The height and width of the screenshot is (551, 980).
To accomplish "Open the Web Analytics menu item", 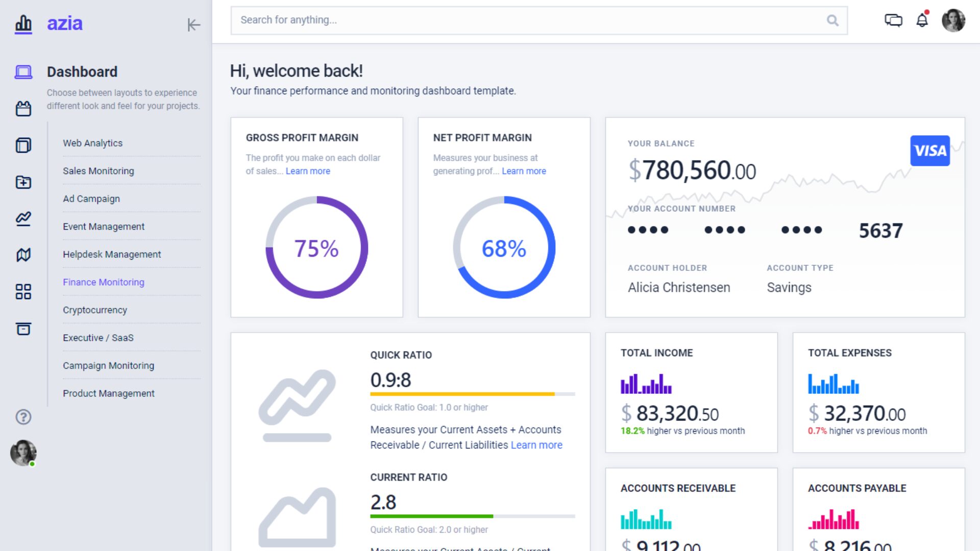I will [x=92, y=143].
